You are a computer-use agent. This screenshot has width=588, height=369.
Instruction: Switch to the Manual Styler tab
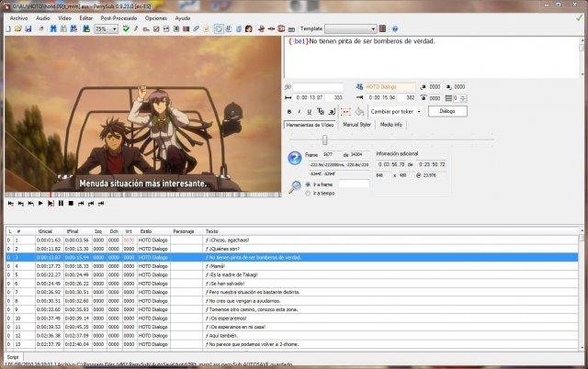tap(356, 125)
